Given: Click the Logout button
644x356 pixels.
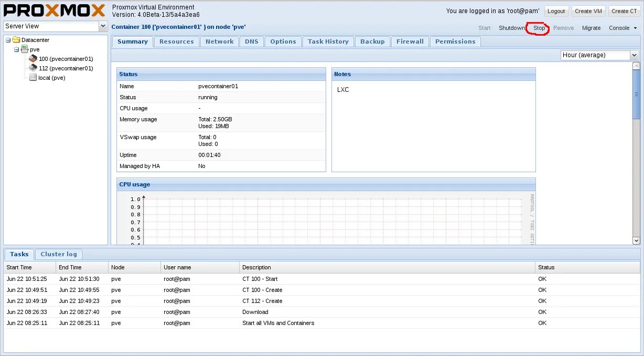Looking at the screenshot, I should point(556,11).
